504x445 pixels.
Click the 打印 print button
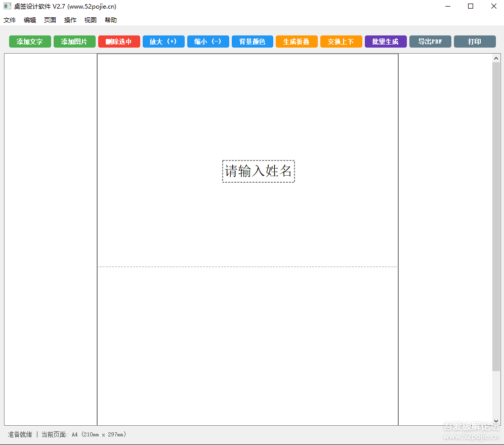pos(475,42)
